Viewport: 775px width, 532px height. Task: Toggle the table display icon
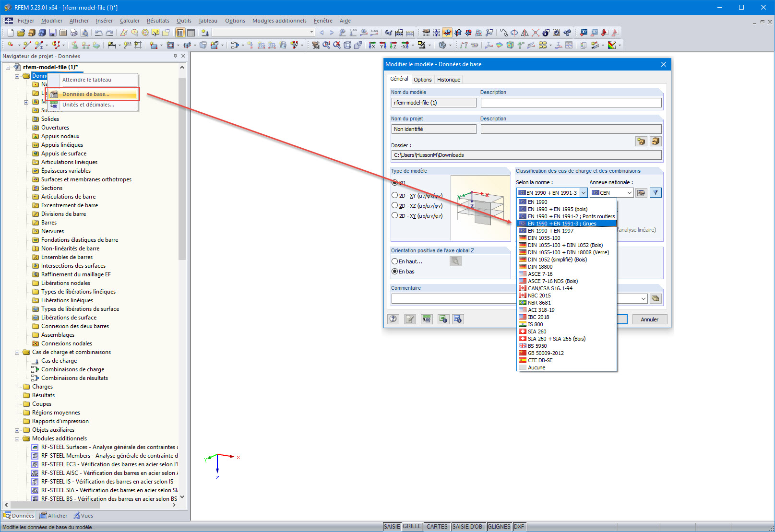191,33
